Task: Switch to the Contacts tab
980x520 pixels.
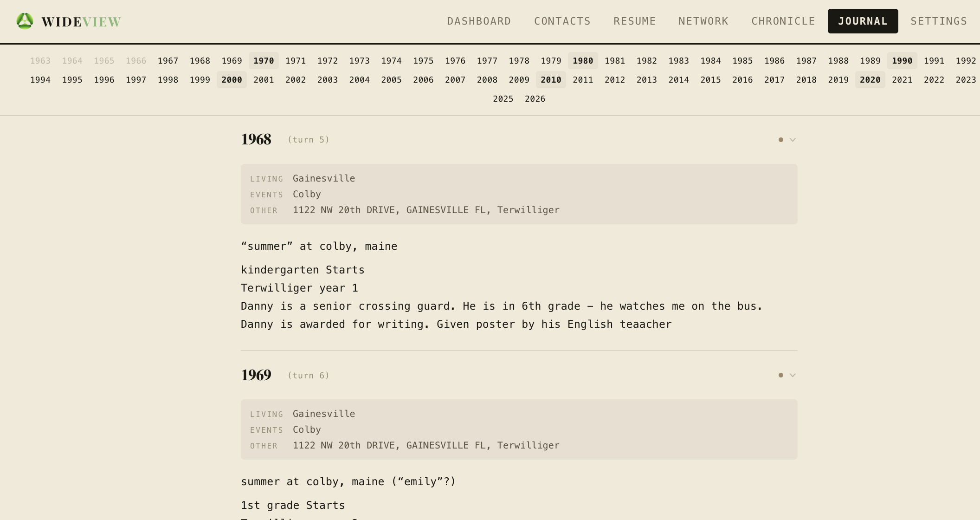Action: pos(562,21)
